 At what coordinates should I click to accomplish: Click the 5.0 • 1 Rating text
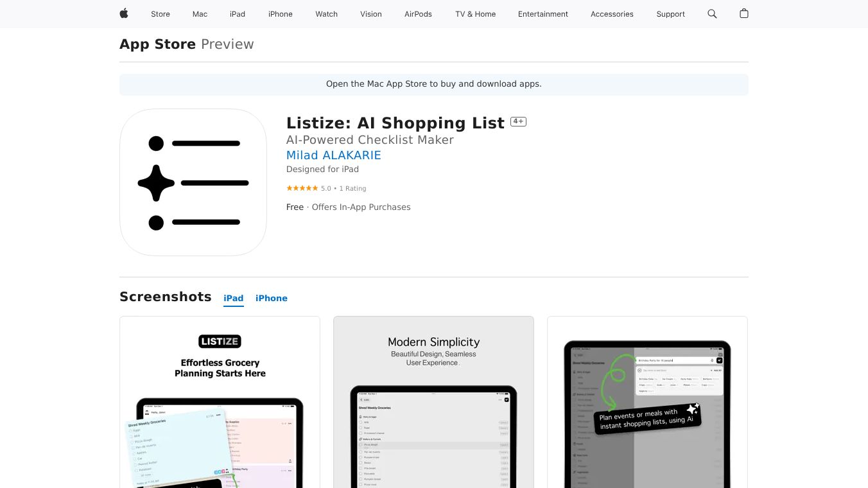pyautogui.click(x=343, y=189)
